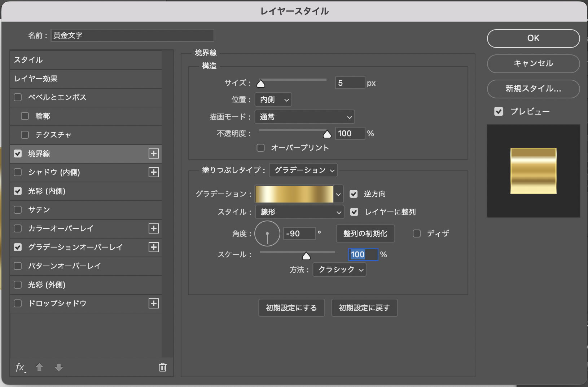
Task: Uncheck グラデーションオーバーレイ checkbox
Action: 18,247
